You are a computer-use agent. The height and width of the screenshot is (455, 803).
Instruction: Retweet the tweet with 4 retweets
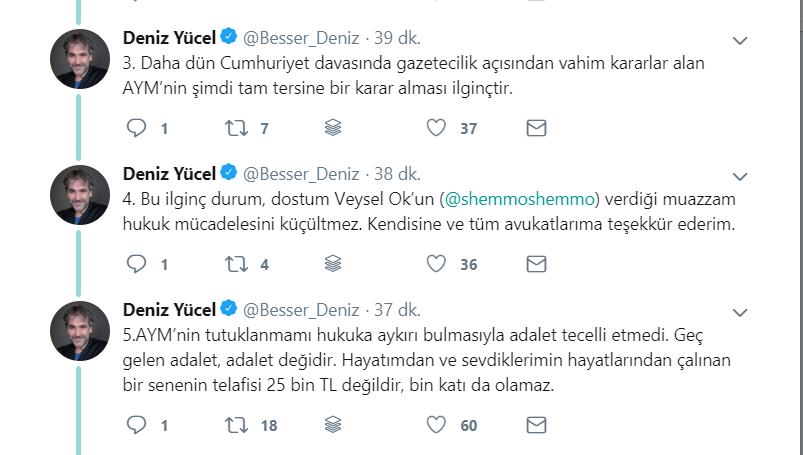[x=236, y=264]
